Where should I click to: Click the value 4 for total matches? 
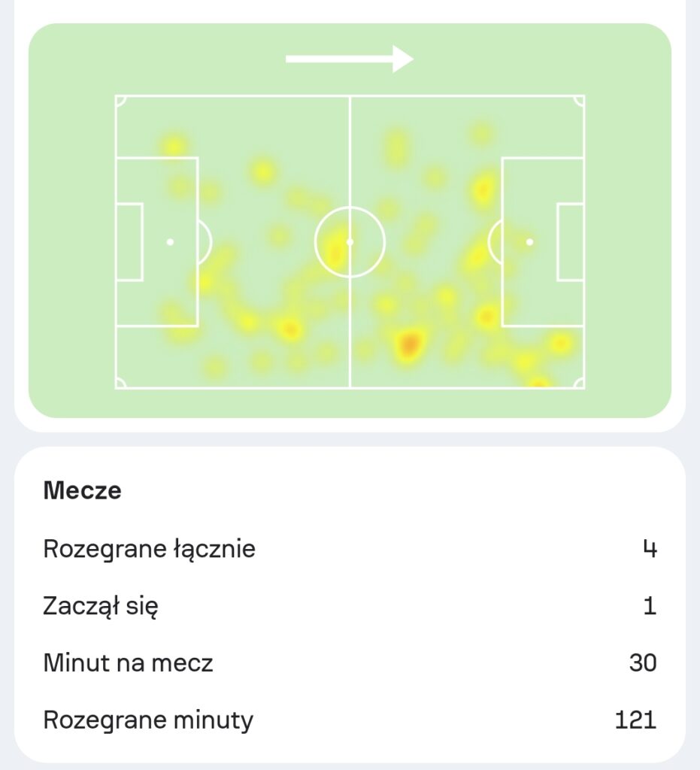coord(650,549)
